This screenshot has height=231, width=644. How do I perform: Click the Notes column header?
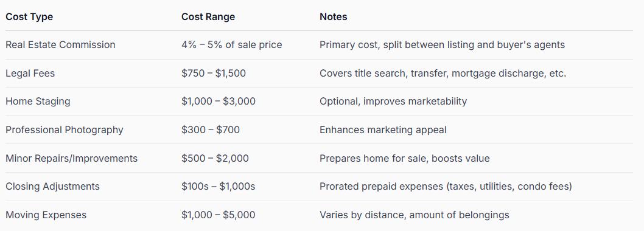pyautogui.click(x=334, y=17)
